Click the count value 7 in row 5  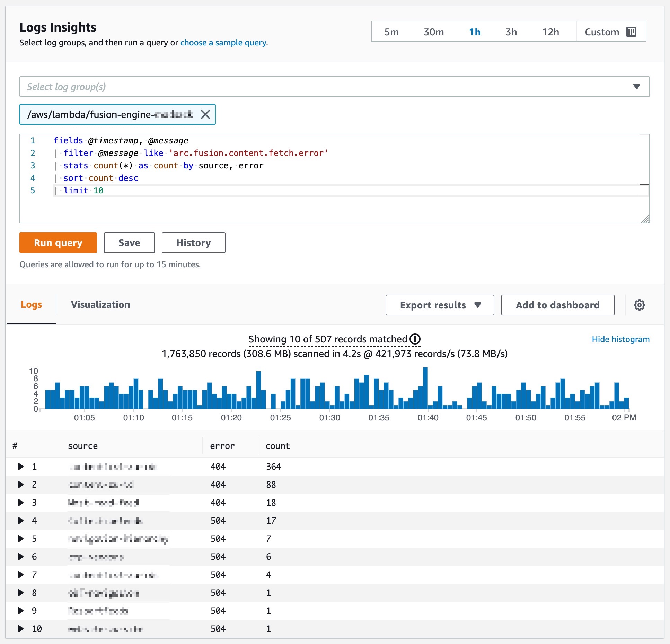click(x=268, y=539)
